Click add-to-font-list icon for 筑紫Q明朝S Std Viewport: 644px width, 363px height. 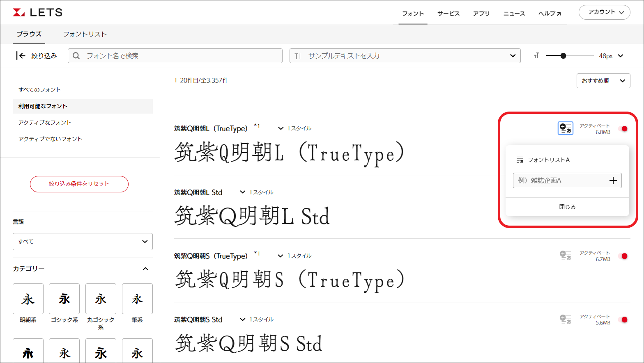point(566,319)
